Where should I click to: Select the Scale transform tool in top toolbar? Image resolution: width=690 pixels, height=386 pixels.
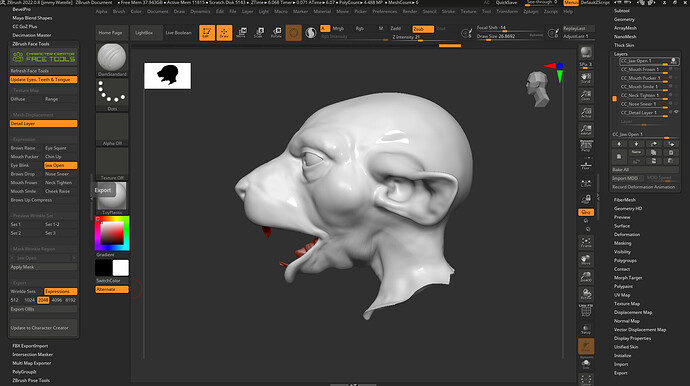[x=259, y=33]
